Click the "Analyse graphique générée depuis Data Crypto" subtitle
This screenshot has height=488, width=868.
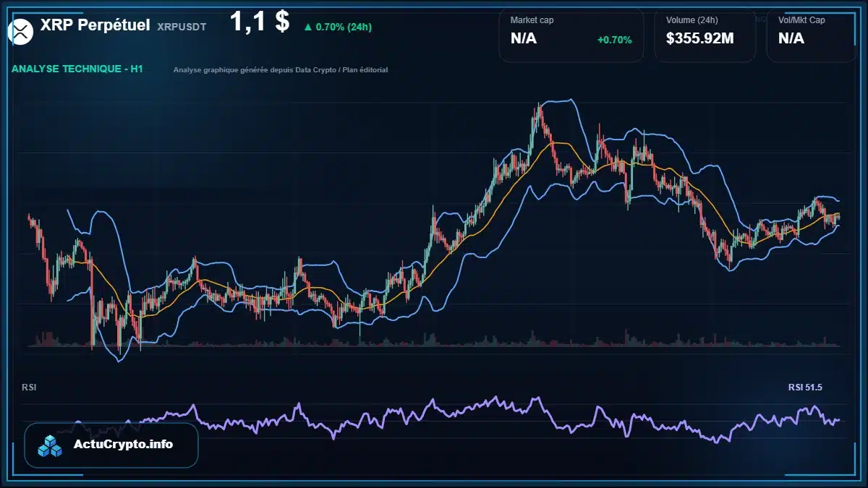coord(281,70)
